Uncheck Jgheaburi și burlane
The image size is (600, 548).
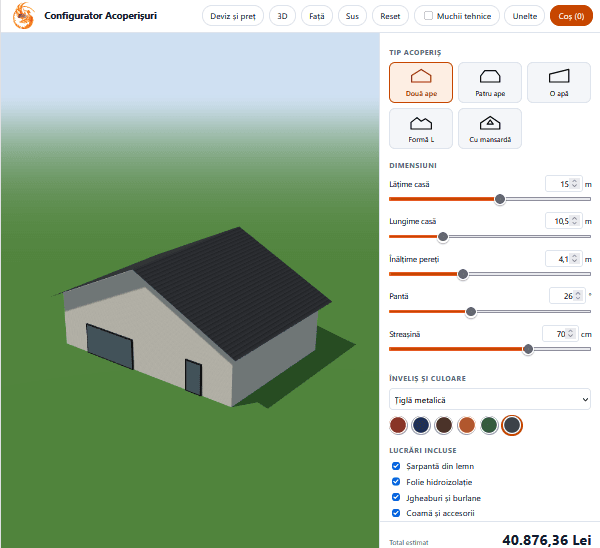tap(396, 497)
